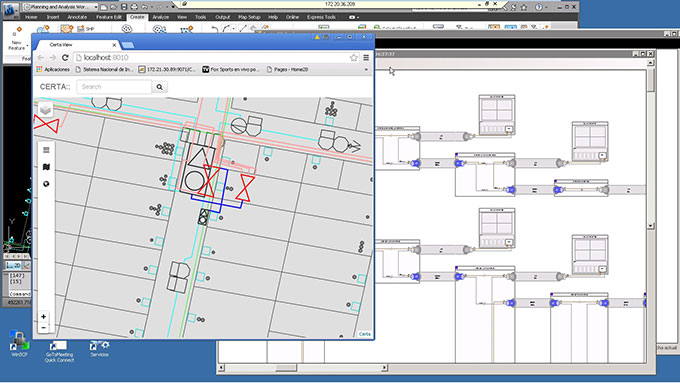The width and height of the screenshot is (680, 383).
Task: Click the Undo arrow in AutoCAD quick access toolbar
Action: pyautogui.click(x=144, y=7)
